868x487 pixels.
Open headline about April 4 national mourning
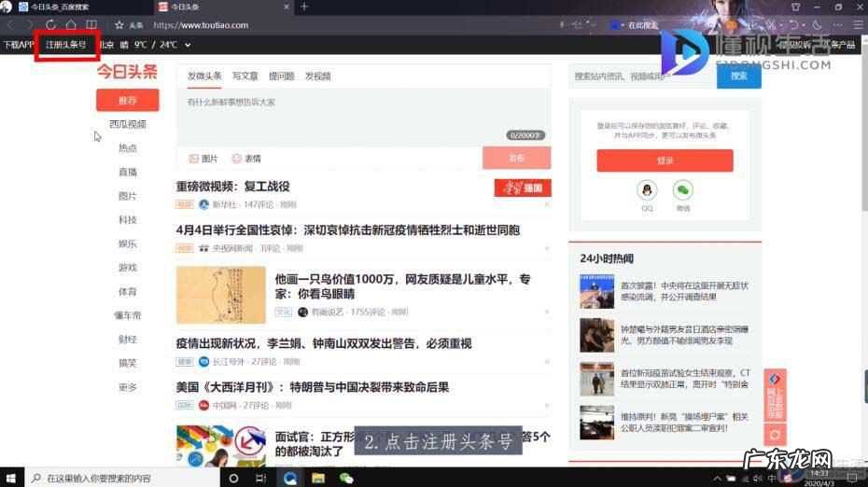point(347,230)
